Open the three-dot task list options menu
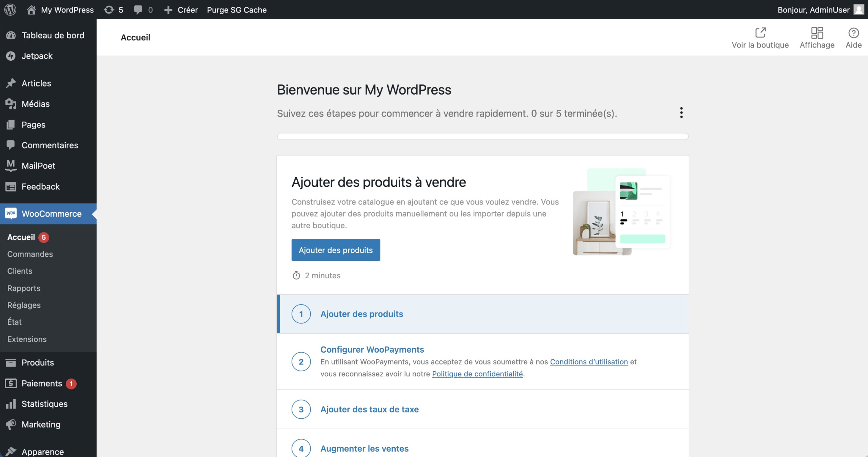 [681, 113]
